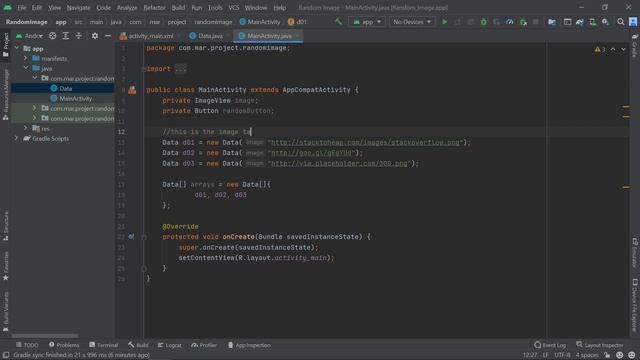Open the VCS menu

(x=233, y=8)
